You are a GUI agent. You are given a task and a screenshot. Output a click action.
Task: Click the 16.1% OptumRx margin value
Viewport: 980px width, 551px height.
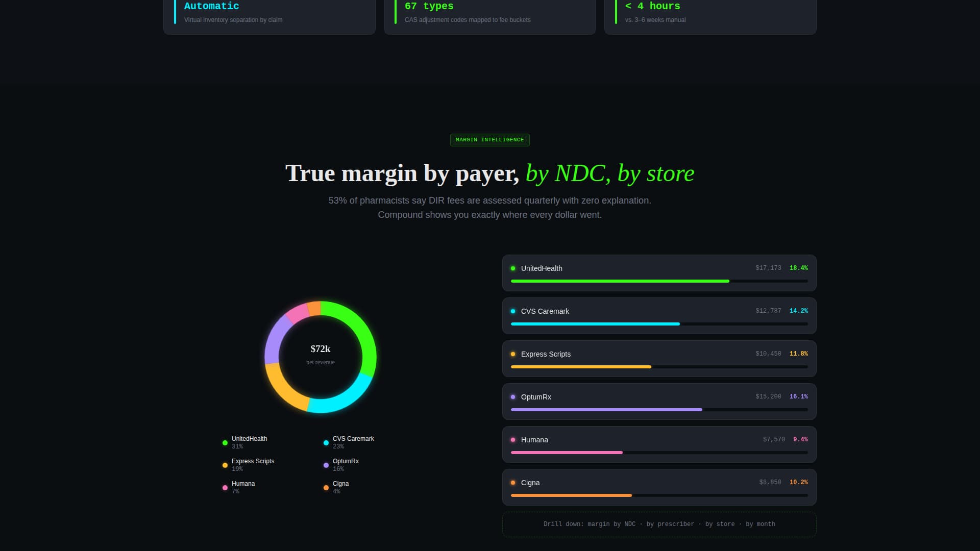(x=799, y=396)
